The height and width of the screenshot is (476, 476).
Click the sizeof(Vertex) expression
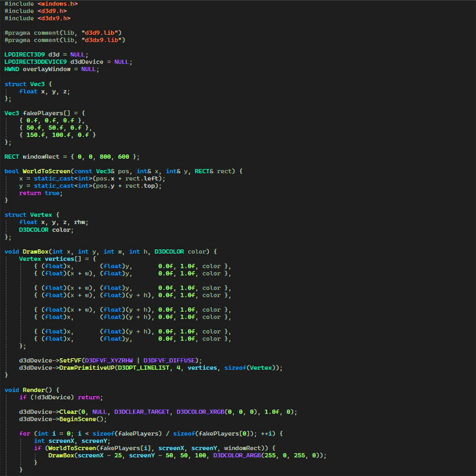click(x=250, y=368)
